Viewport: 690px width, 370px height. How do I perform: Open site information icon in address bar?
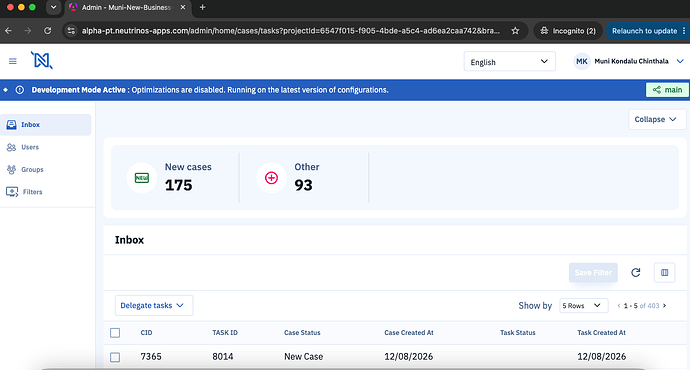click(71, 31)
